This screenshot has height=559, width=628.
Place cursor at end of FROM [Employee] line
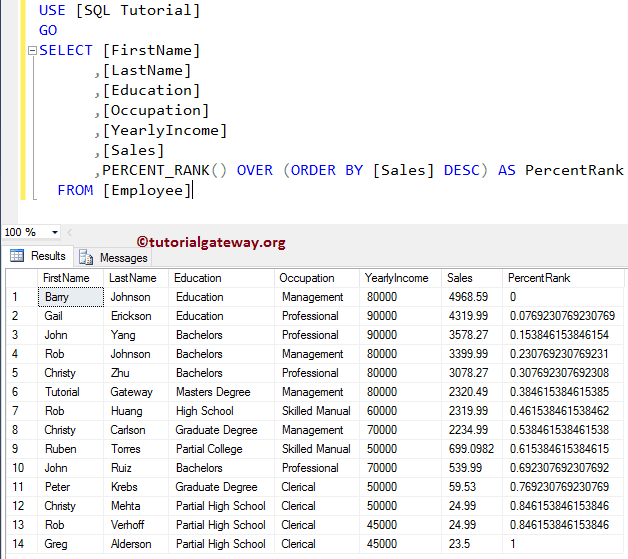tap(192, 190)
